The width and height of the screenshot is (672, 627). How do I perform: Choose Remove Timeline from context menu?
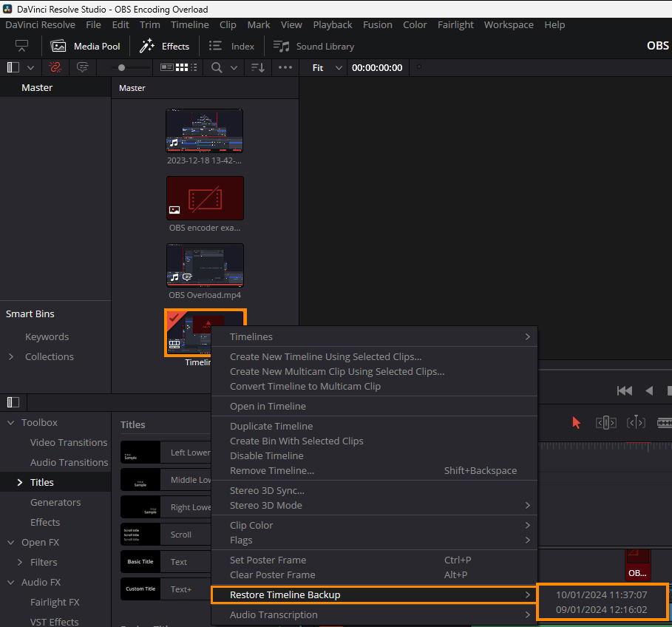click(x=374, y=470)
